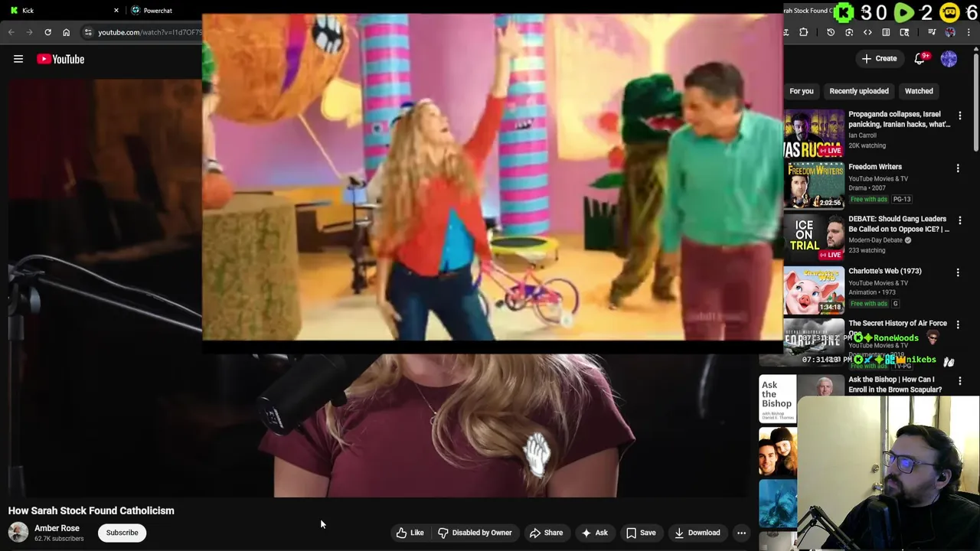
Task: Open the screenshot capture toolbar icon
Action: tap(849, 32)
